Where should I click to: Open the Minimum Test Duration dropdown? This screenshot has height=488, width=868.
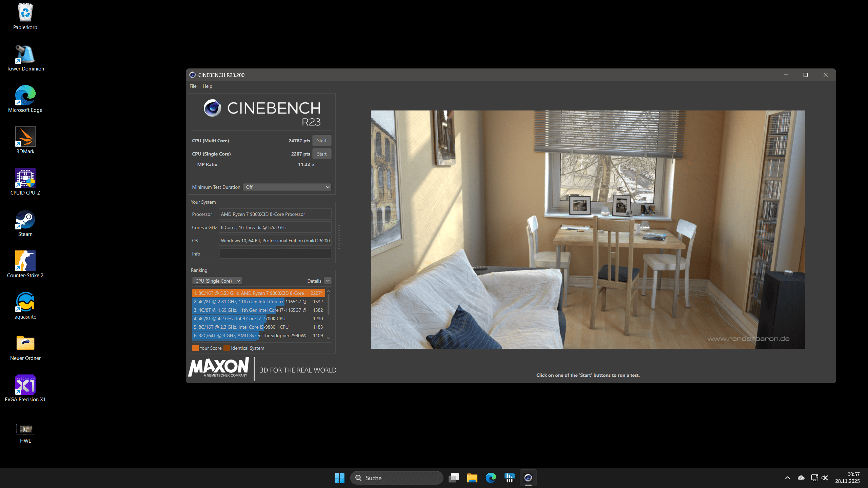[287, 187]
